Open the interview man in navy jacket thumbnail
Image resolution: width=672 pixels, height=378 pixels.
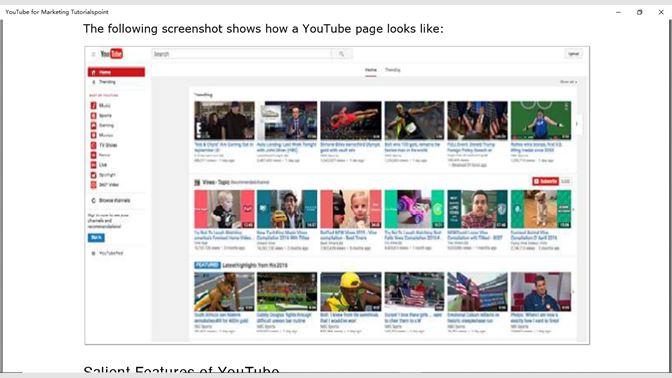coord(541,292)
